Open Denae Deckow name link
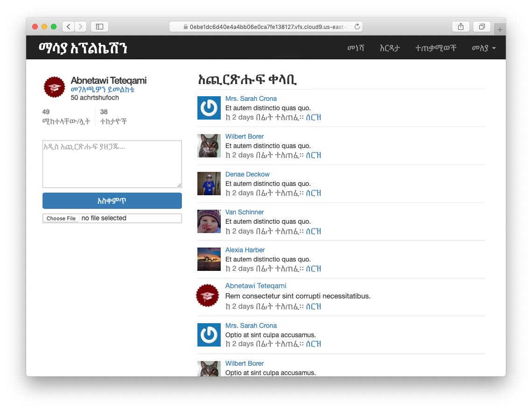The width and height of the screenshot is (532, 411). tap(247, 174)
